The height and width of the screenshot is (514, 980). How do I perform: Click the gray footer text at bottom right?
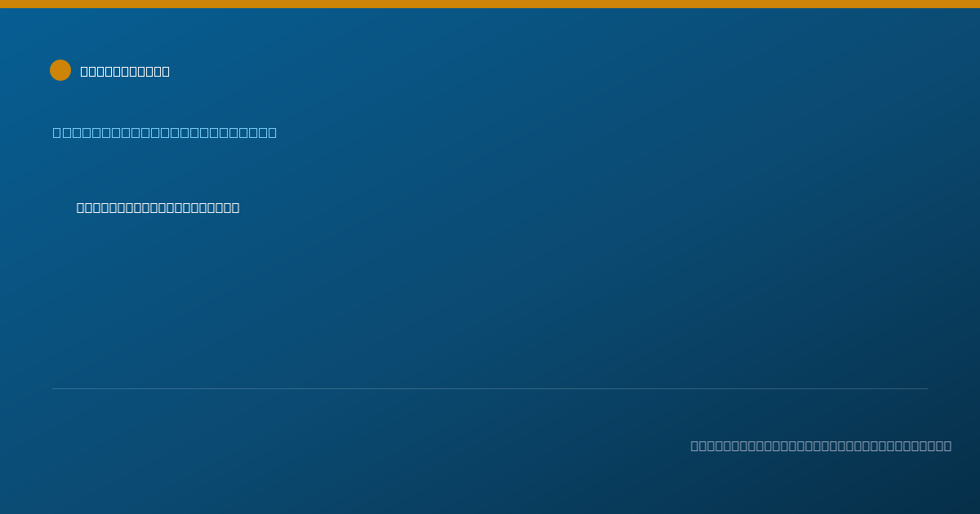point(821,445)
